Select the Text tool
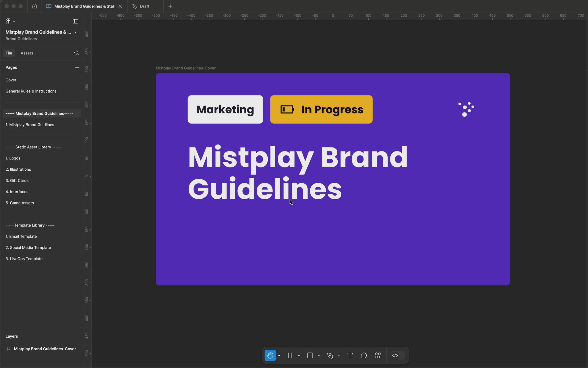588x368 pixels. tap(350, 355)
